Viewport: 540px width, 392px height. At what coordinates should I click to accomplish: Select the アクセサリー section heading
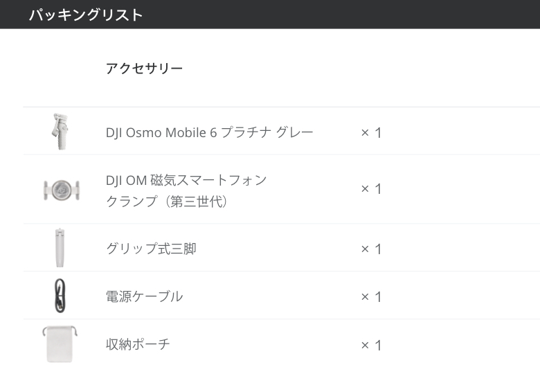pos(144,68)
